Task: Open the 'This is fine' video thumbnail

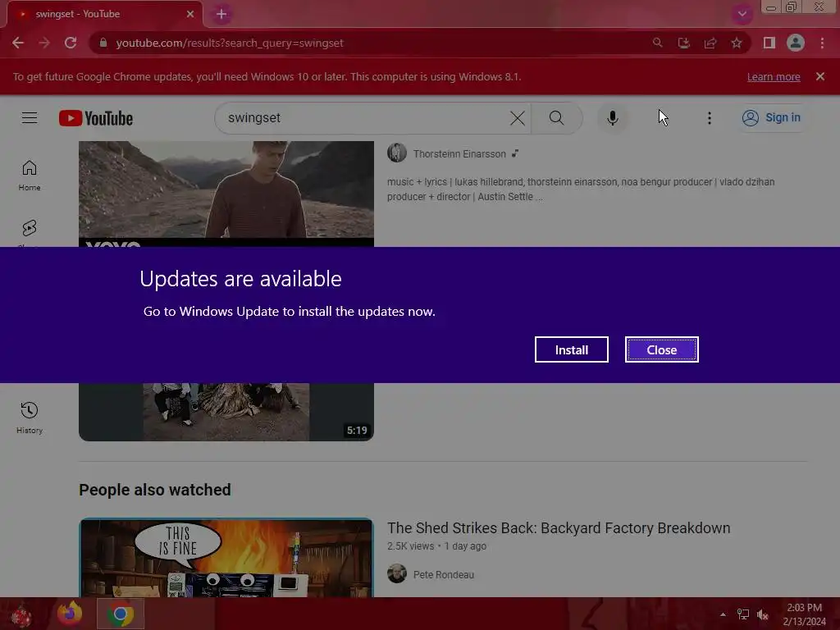Action: (x=226, y=557)
